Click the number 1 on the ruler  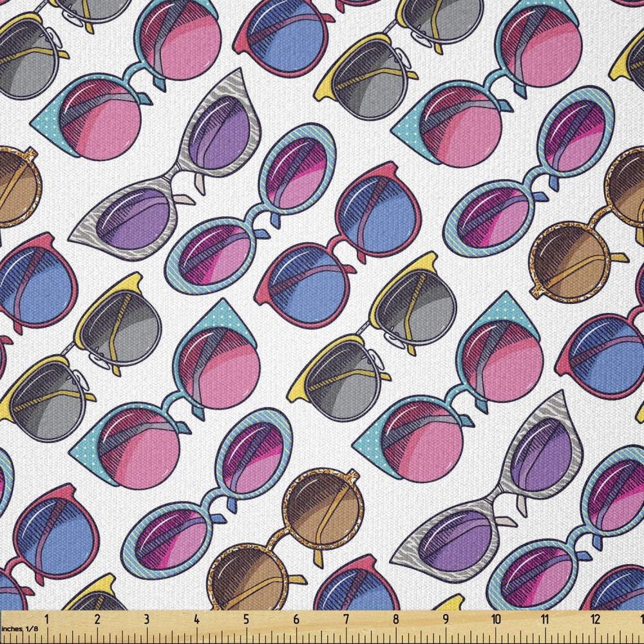[47, 619]
